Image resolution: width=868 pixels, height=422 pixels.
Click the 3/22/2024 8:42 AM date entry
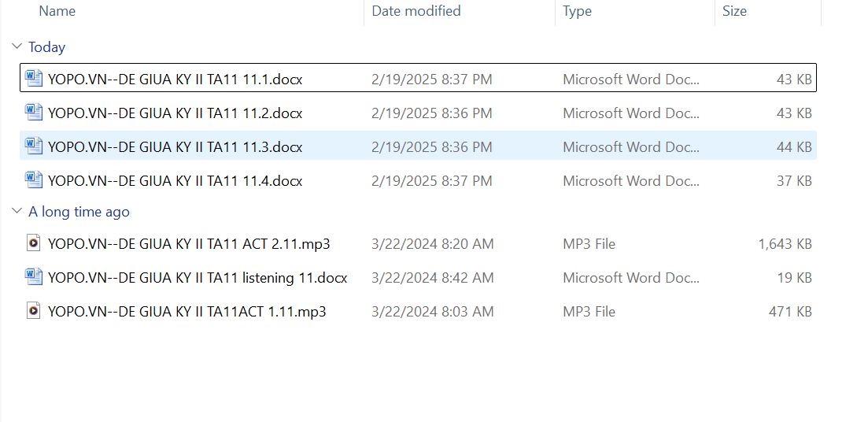[x=432, y=278]
